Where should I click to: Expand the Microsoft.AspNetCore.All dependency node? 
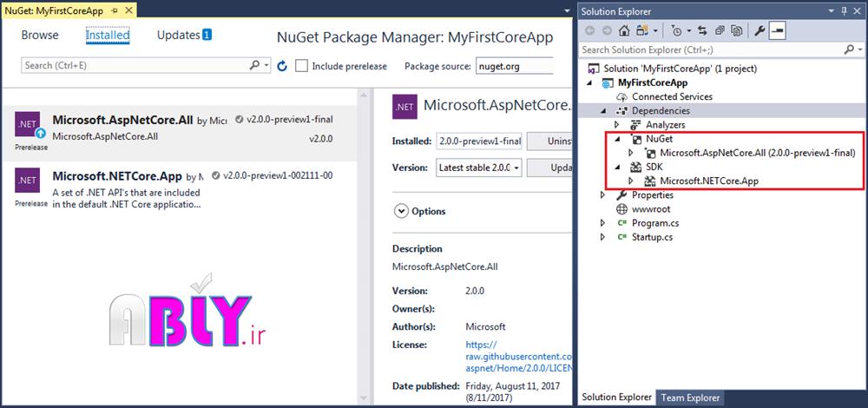click(631, 153)
